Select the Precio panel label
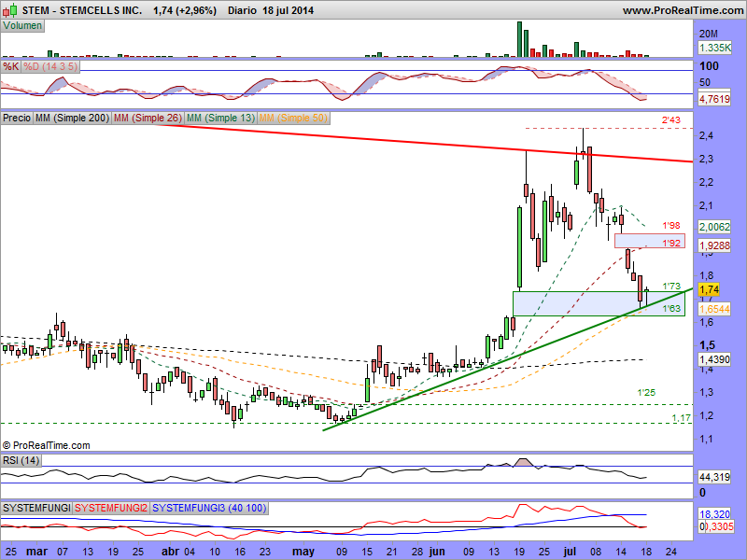The image size is (747, 560). pos(17,118)
